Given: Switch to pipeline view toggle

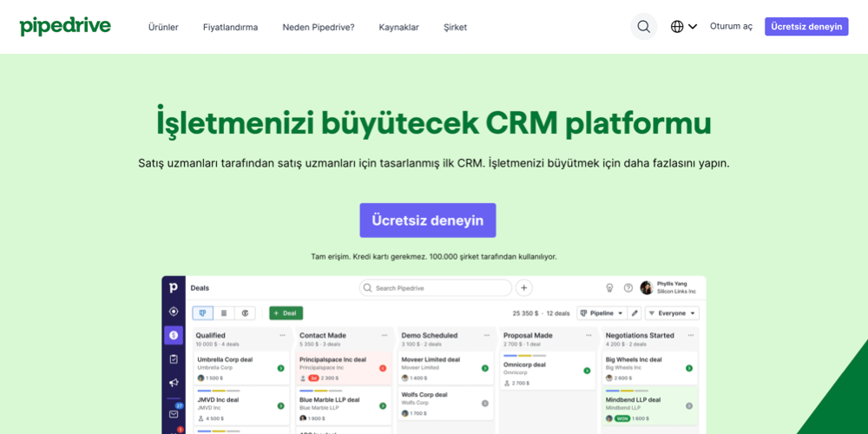Looking at the screenshot, I should (202, 313).
